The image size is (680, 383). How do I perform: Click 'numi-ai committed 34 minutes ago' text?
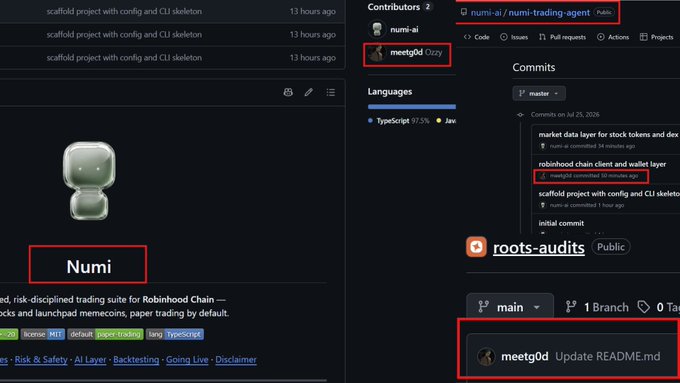coord(592,146)
